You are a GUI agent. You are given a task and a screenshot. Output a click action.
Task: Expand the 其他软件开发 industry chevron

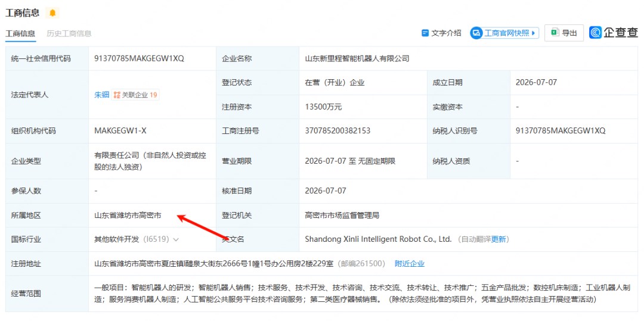176,239
